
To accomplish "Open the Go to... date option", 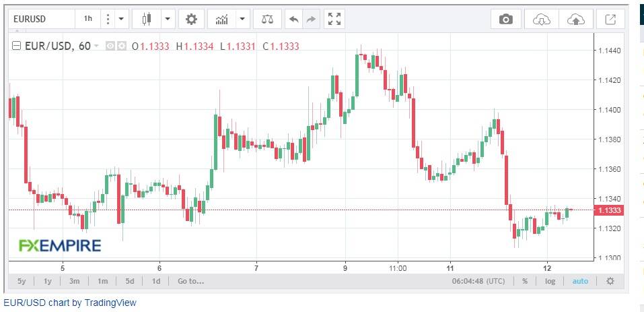I will coord(190,282).
